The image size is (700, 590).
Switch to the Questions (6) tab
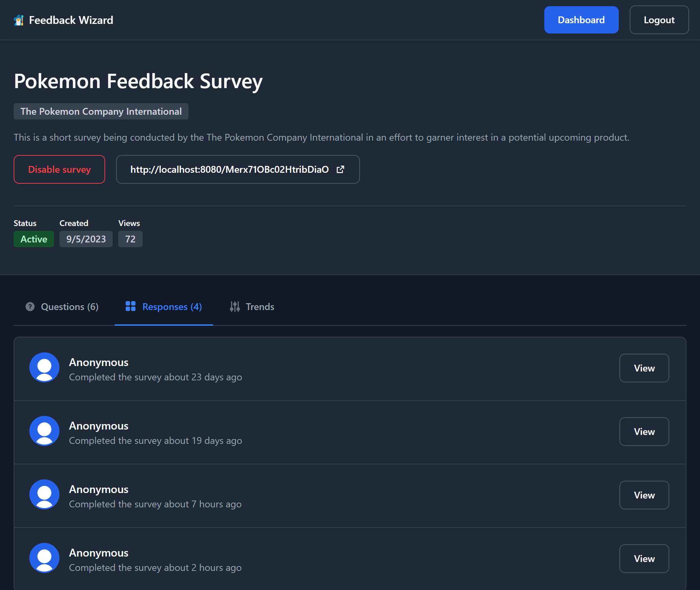pyautogui.click(x=62, y=307)
